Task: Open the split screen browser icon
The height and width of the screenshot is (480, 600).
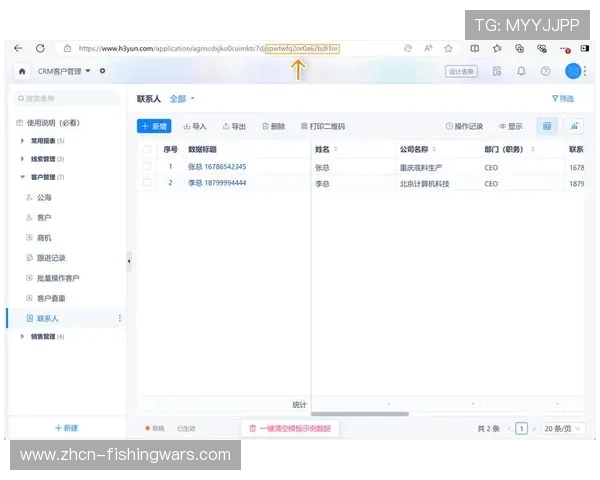Action: point(474,48)
